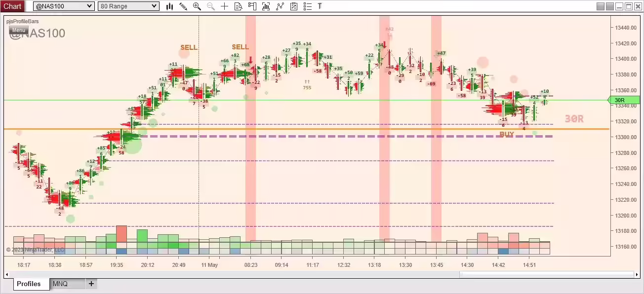
Task: Click the pjsProfileBars Menu button
Action: coord(18,30)
